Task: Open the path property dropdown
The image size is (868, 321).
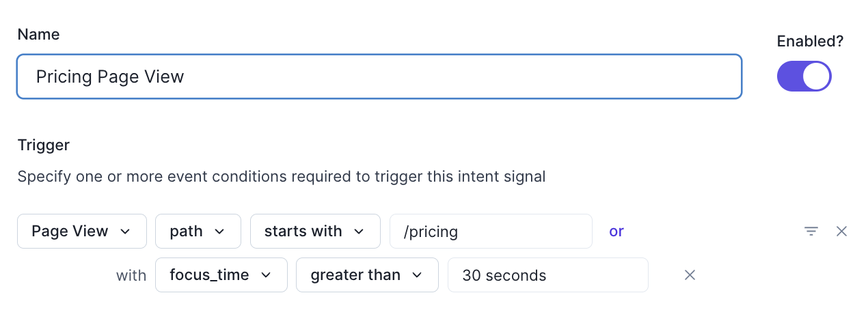Action: point(198,232)
